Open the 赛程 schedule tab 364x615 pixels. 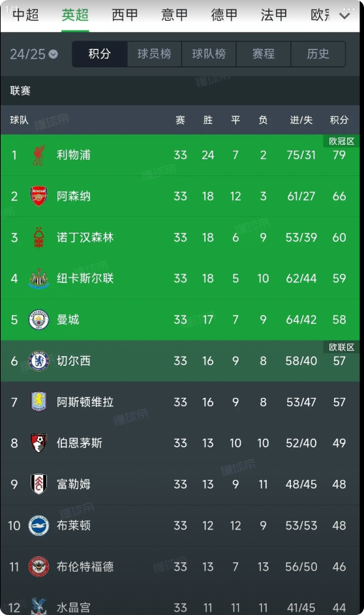pyautogui.click(x=263, y=53)
